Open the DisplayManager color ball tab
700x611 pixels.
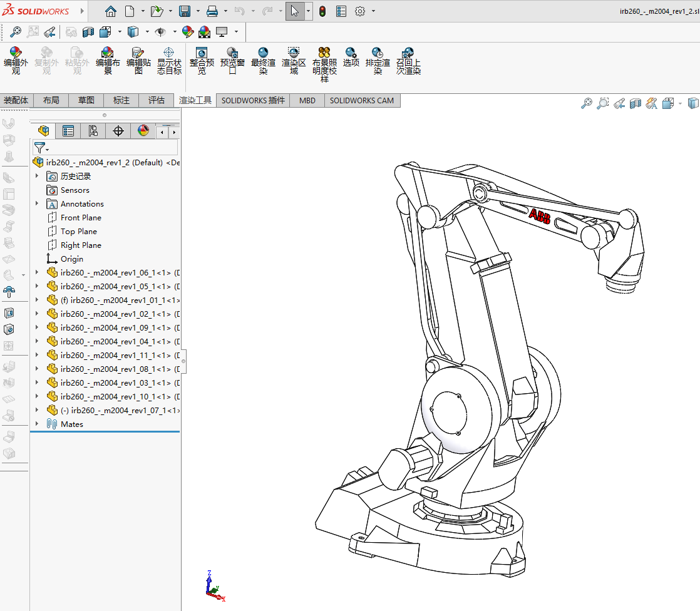pyautogui.click(x=143, y=131)
